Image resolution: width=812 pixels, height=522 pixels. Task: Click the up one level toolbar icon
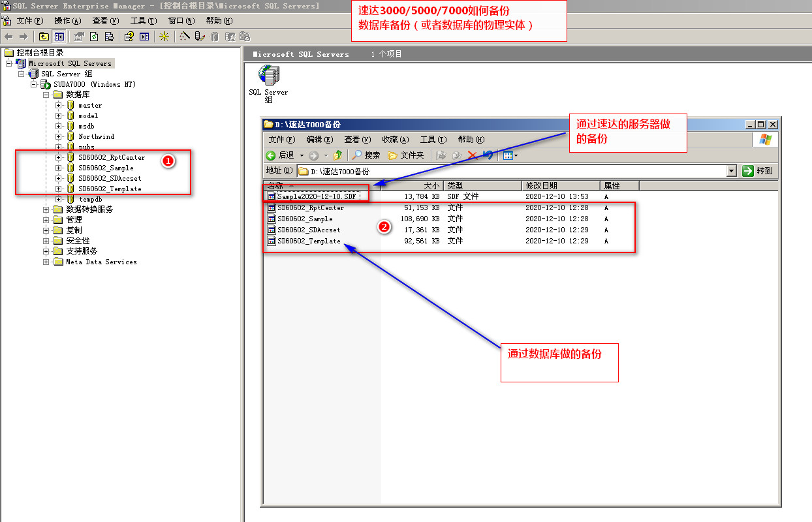click(44, 37)
